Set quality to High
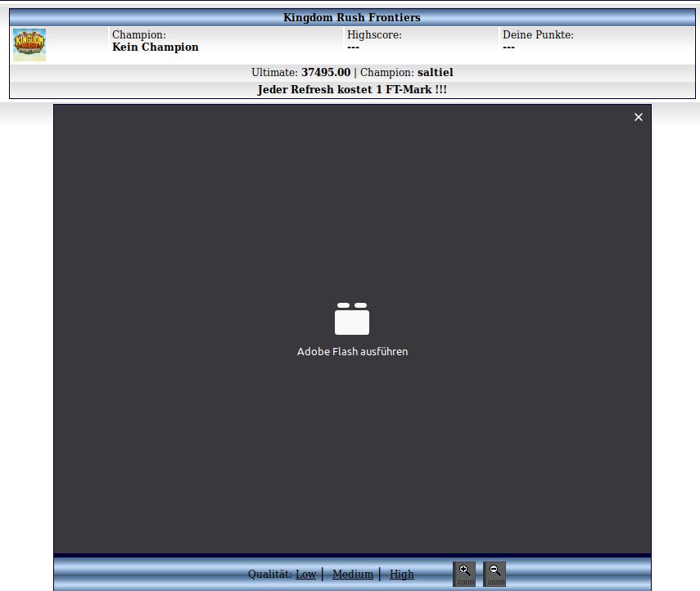The image size is (700, 591). 401,575
